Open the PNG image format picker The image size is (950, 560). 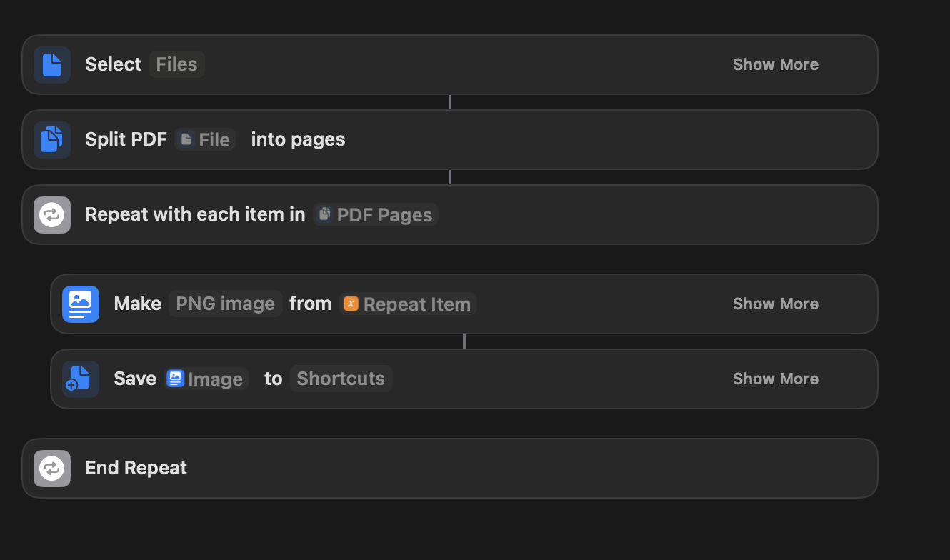click(x=225, y=304)
